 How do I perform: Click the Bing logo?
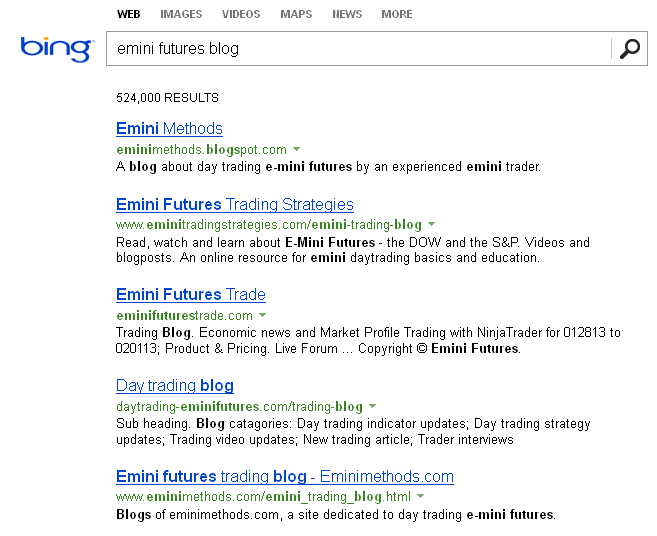[57, 49]
